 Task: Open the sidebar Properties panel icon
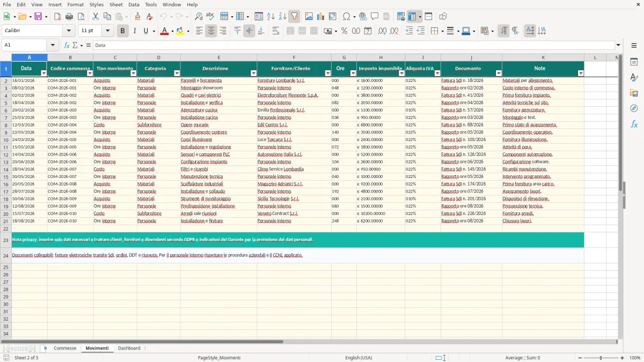click(634, 62)
